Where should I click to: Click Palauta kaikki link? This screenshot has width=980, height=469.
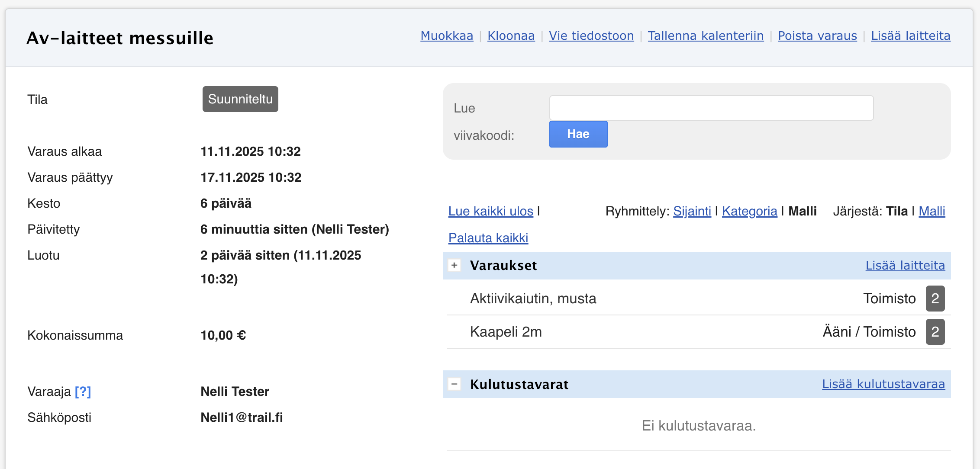[488, 238]
